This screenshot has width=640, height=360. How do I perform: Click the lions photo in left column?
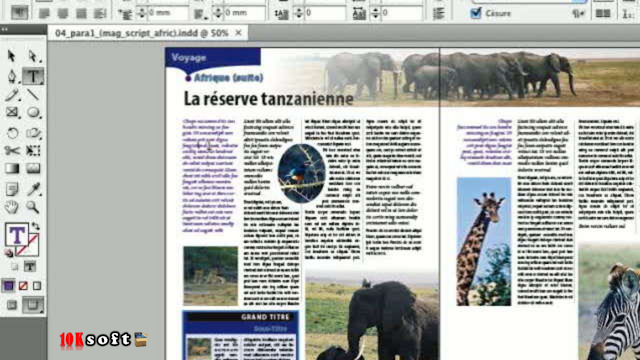[x=211, y=276]
